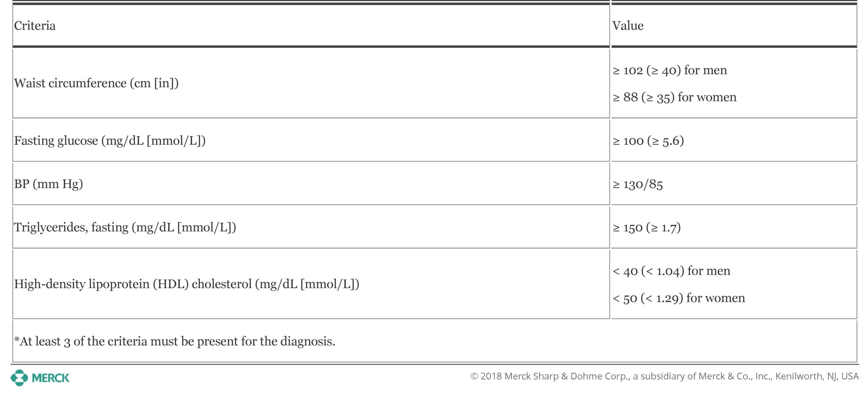Click the footnote about at least 3 criteria
Image resolution: width=868 pixels, height=393 pixels.
tap(175, 342)
